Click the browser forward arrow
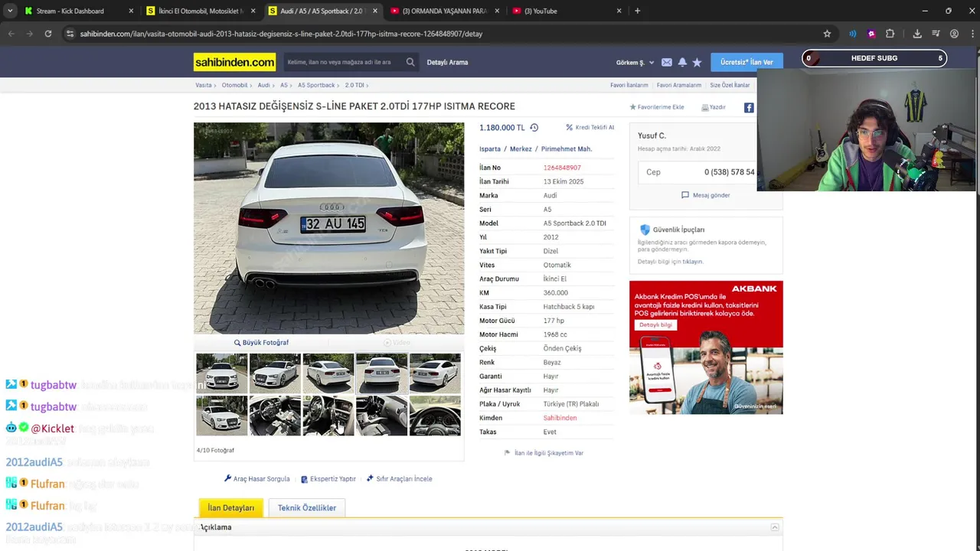The image size is (980, 551). [30, 34]
